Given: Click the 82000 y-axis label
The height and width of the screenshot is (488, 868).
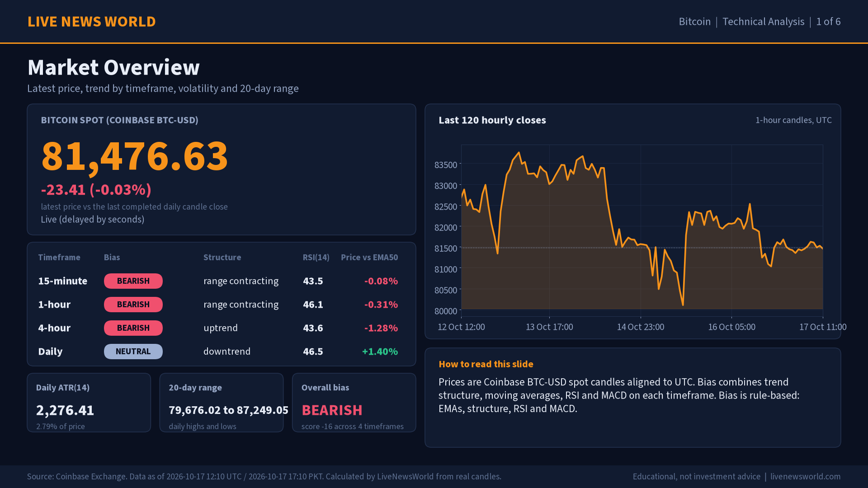Looking at the screenshot, I should [x=446, y=228].
